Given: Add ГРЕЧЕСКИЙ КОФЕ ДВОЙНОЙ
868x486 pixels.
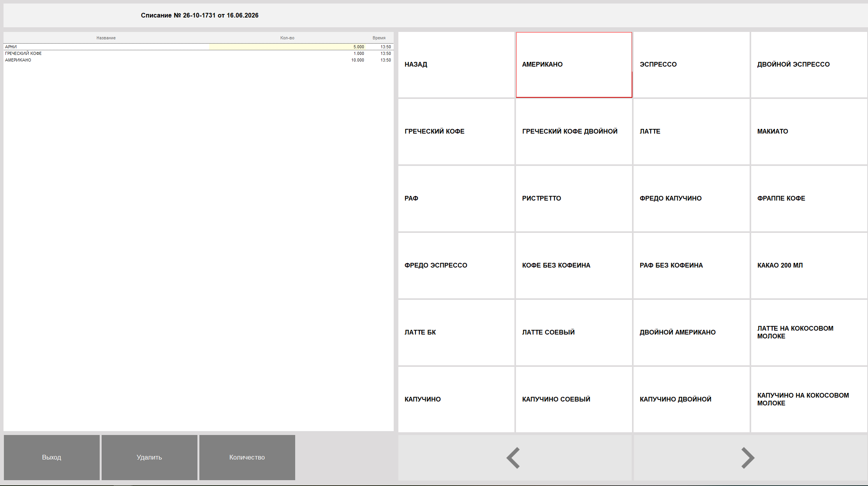Looking at the screenshot, I should click(574, 132).
